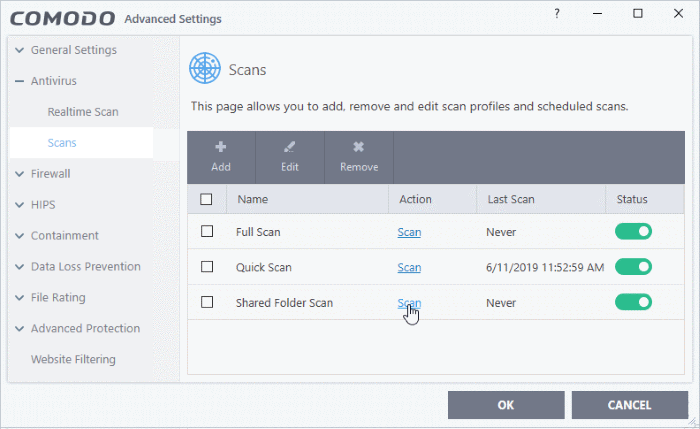Select the Full Scan name text
This screenshot has height=429, width=700.
point(258,232)
